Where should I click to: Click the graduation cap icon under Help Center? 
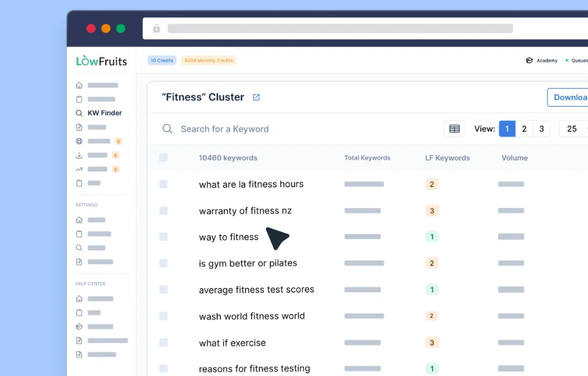79,327
